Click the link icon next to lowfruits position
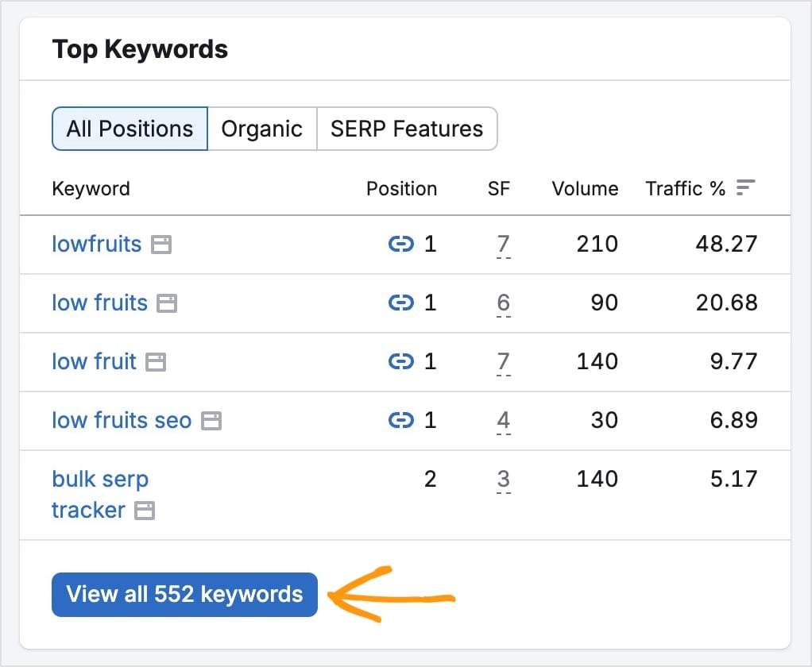 click(401, 245)
